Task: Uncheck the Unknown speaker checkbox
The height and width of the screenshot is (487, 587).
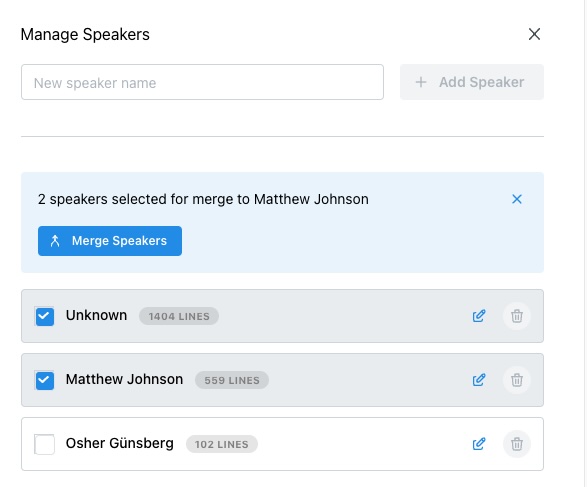Action: pos(45,316)
